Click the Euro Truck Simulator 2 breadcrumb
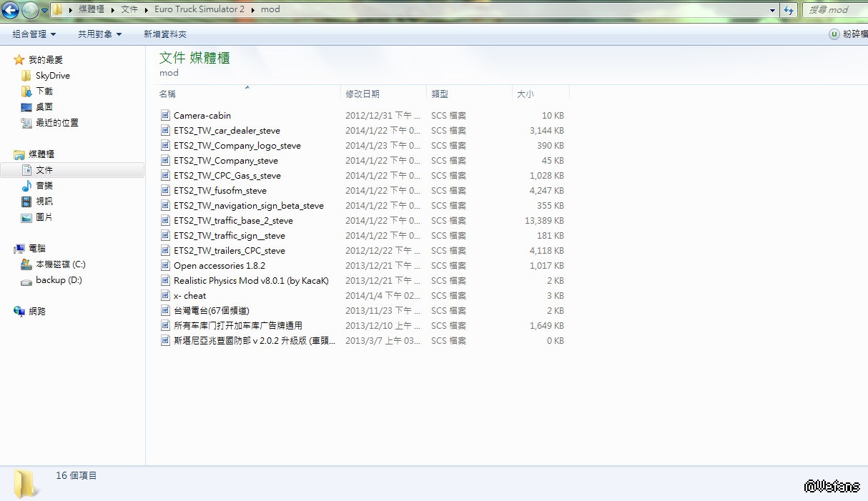 point(199,10)
